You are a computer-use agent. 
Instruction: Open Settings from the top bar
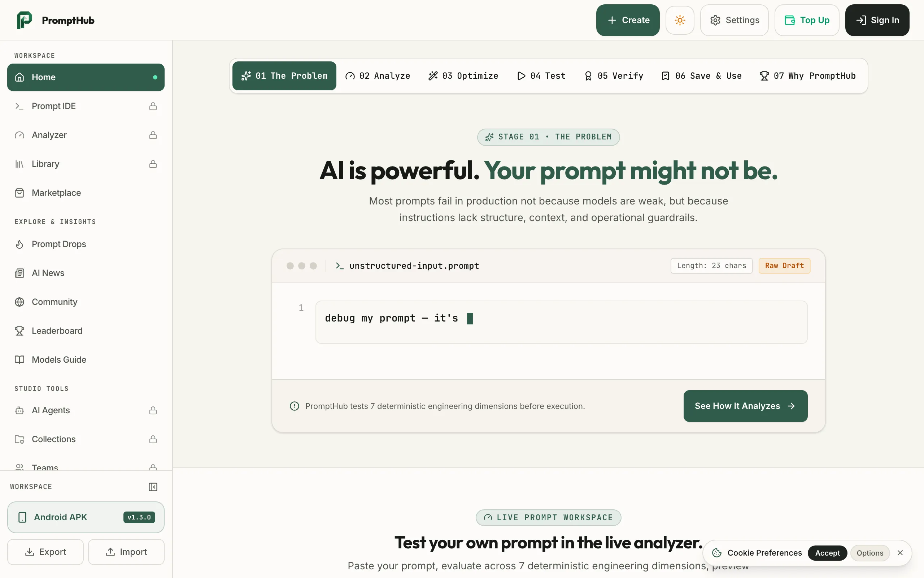click(x=734, y=20)
